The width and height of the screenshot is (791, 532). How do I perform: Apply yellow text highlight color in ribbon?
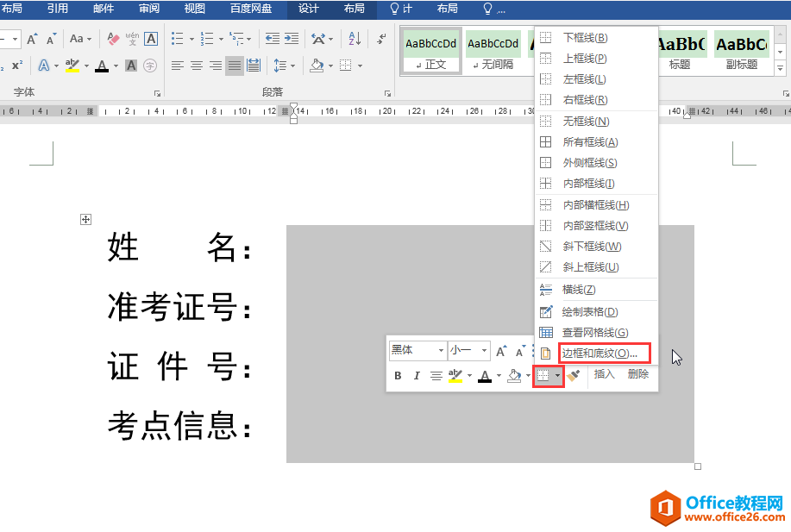pos(72,66)
